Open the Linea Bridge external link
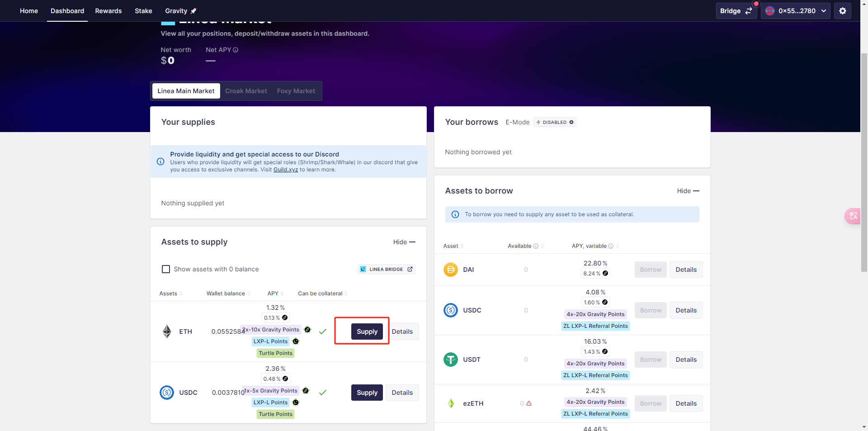The image size is (868, 431). pyautogui.click(x=387, y=269)
